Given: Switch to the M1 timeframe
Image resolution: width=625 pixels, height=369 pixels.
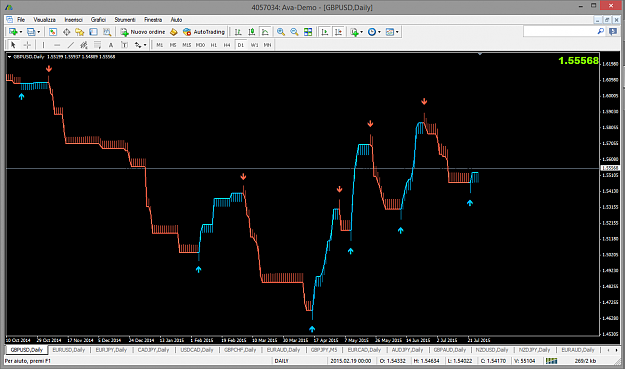Looking at the screenshot, I should point(159,45).
